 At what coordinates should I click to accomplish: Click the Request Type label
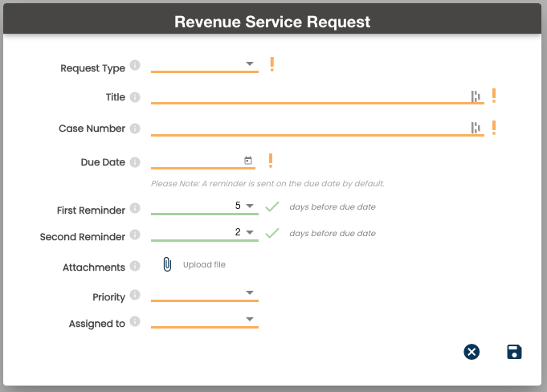tap(93, 68)
